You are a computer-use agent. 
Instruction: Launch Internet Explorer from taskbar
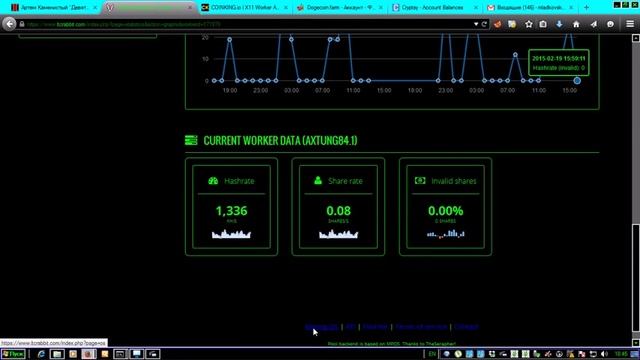[41, 354]
